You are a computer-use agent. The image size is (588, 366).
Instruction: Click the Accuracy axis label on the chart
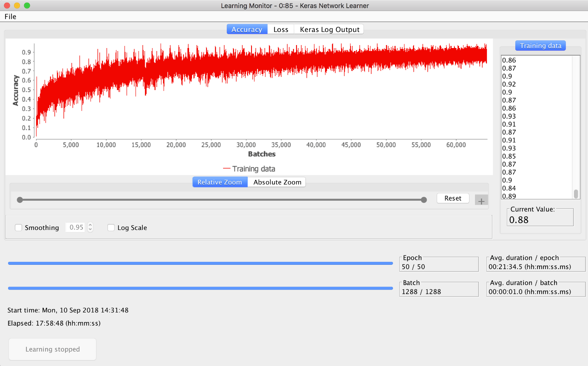click(x=16, y=90)
